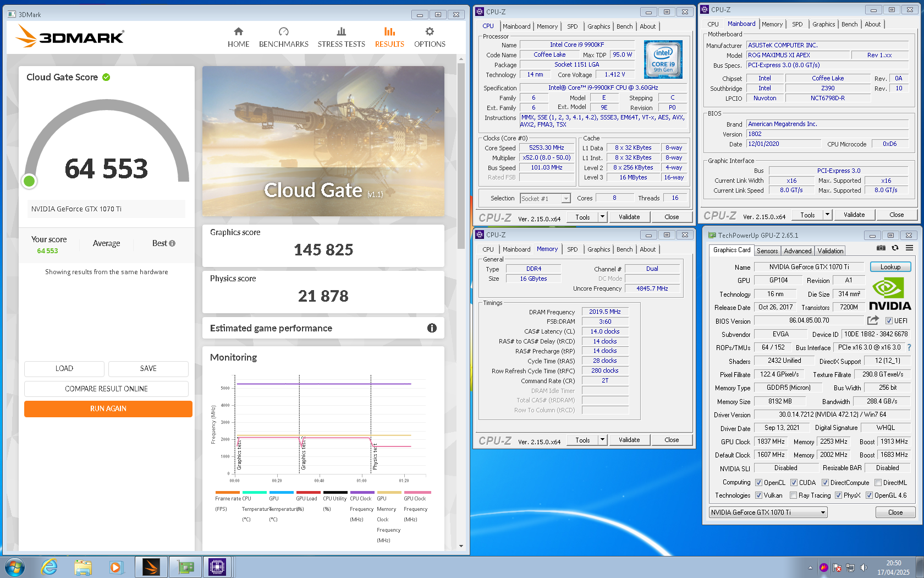Click the NVIDIA logo in GPU-Z
Image resolution: width=924 pixels, height=578 pixels.
point(890,293)
